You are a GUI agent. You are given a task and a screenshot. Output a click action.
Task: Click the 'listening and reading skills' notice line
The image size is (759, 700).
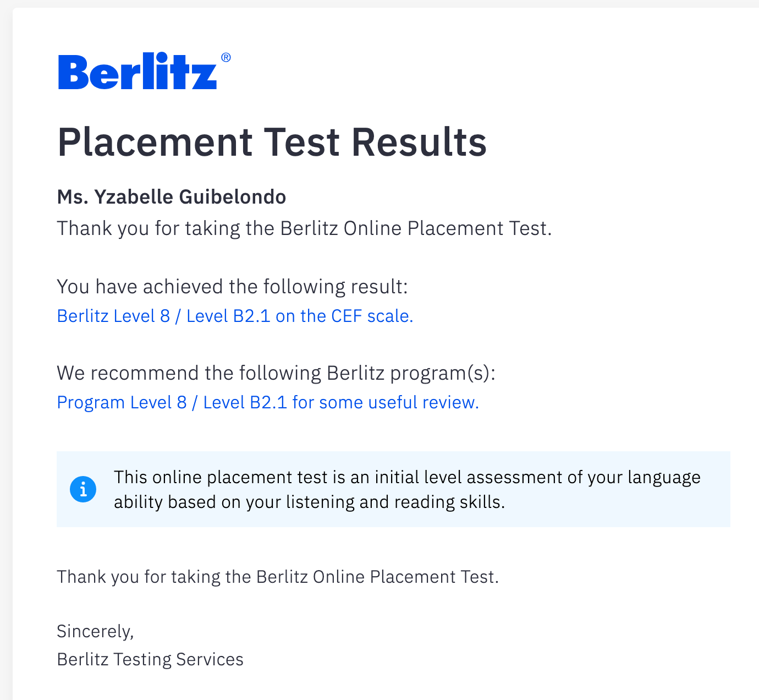(x=309, y=502)
